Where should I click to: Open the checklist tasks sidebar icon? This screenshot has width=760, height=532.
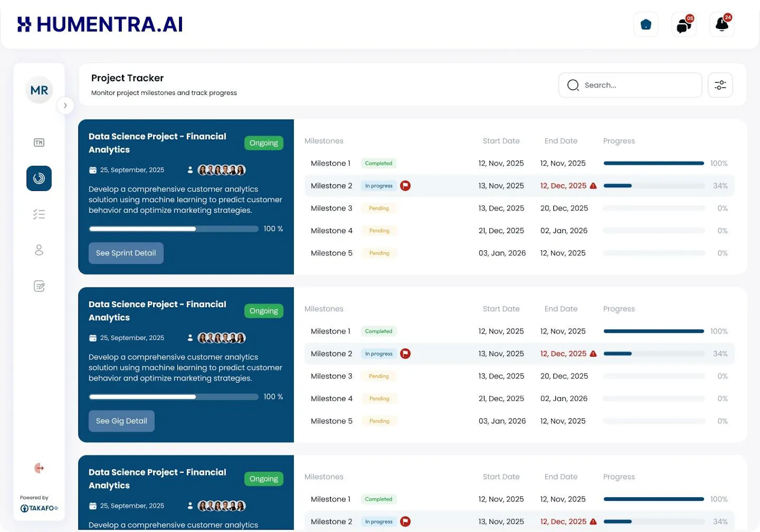pos(39,214)
